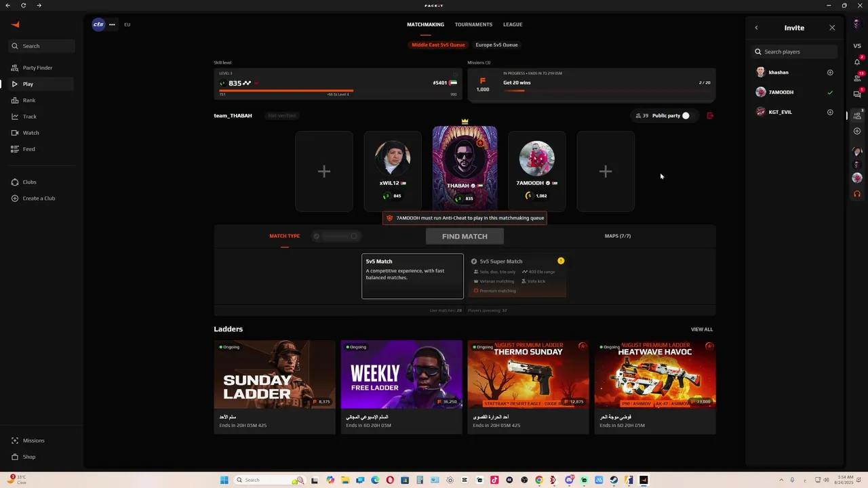This screenshot has width=868, height=488.
Task: Leave the party via red exit icon
Action: point(710,116)
